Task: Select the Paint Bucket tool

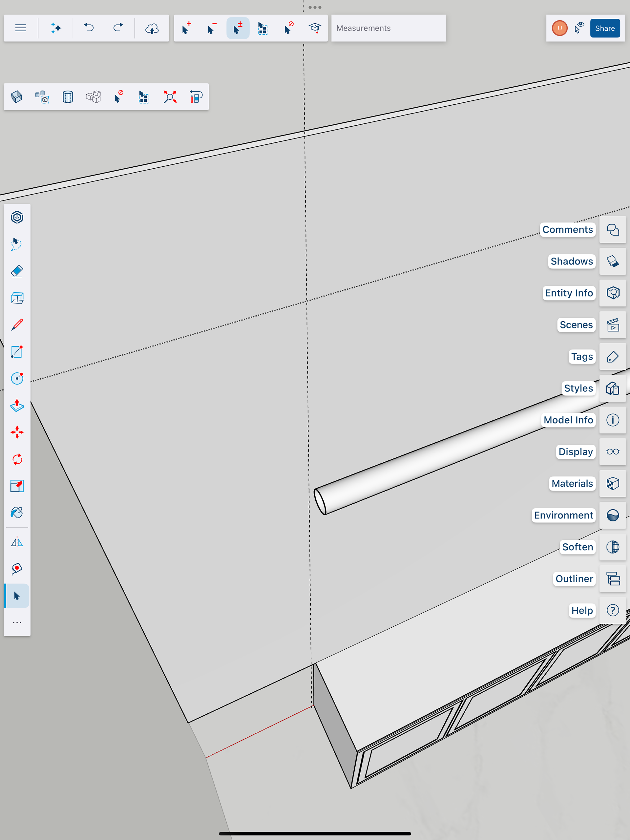Action: pos(17,513)
